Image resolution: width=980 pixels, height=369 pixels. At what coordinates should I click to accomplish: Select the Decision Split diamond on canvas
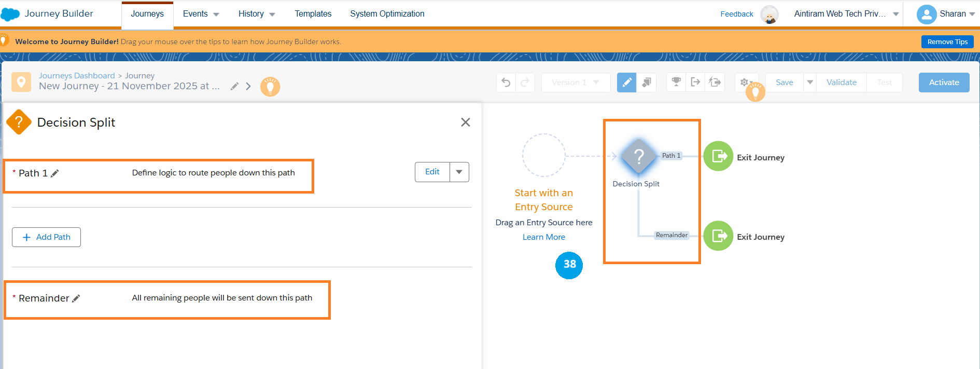point(639,156)
